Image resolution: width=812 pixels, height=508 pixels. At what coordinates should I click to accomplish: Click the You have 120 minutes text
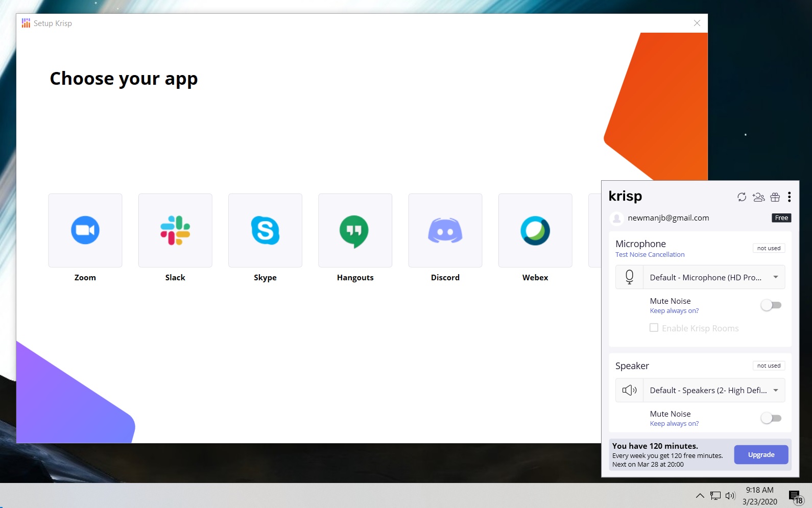(x=655, y=446)
